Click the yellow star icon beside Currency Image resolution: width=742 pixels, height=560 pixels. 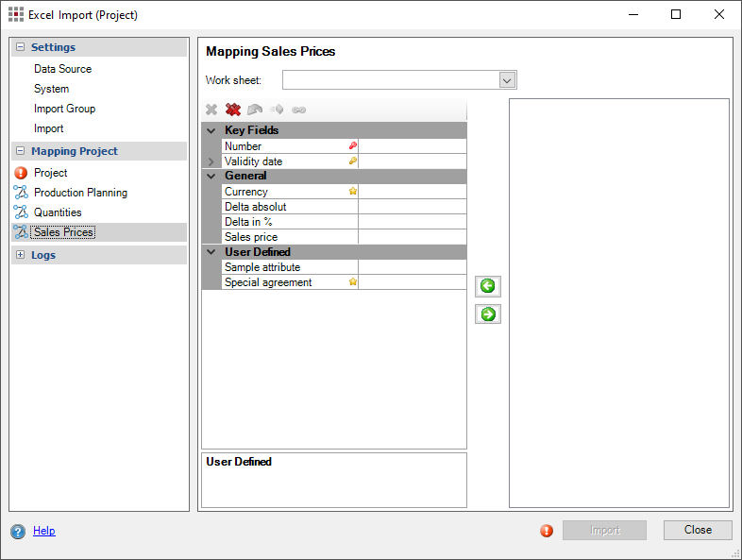coord(353,192)
